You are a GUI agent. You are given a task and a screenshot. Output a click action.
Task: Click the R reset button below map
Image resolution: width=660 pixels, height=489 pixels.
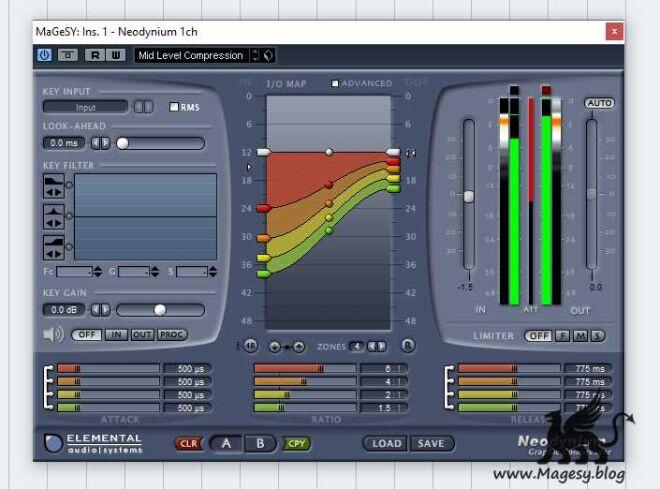(407, 346)
